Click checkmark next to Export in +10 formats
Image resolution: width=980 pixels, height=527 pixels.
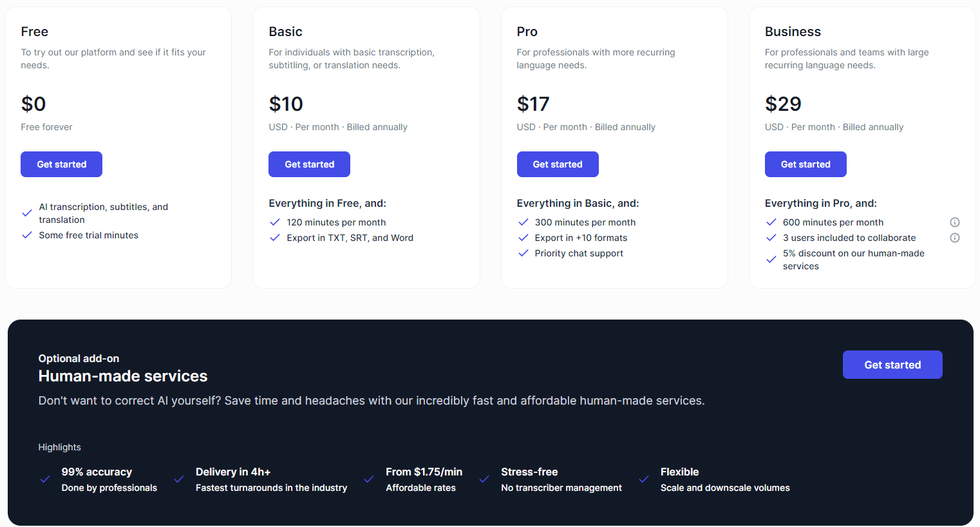tap(523, 238)
